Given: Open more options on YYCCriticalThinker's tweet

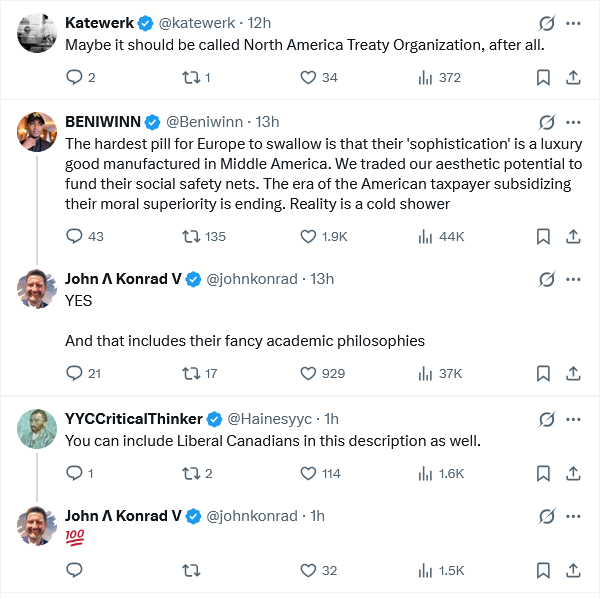Looking at the screenshot, I should 574,418.
